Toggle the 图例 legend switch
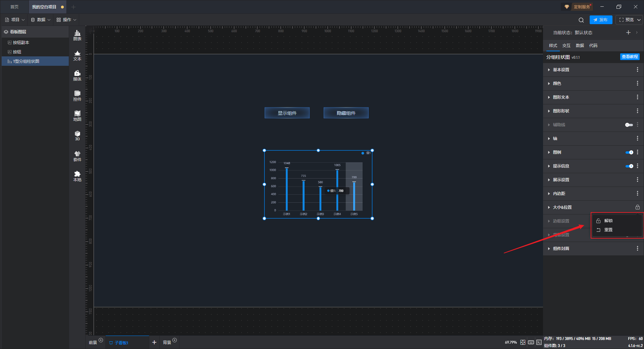Image resolution: width=644 pixels, height=349 pixels. (x=629, y=152)
